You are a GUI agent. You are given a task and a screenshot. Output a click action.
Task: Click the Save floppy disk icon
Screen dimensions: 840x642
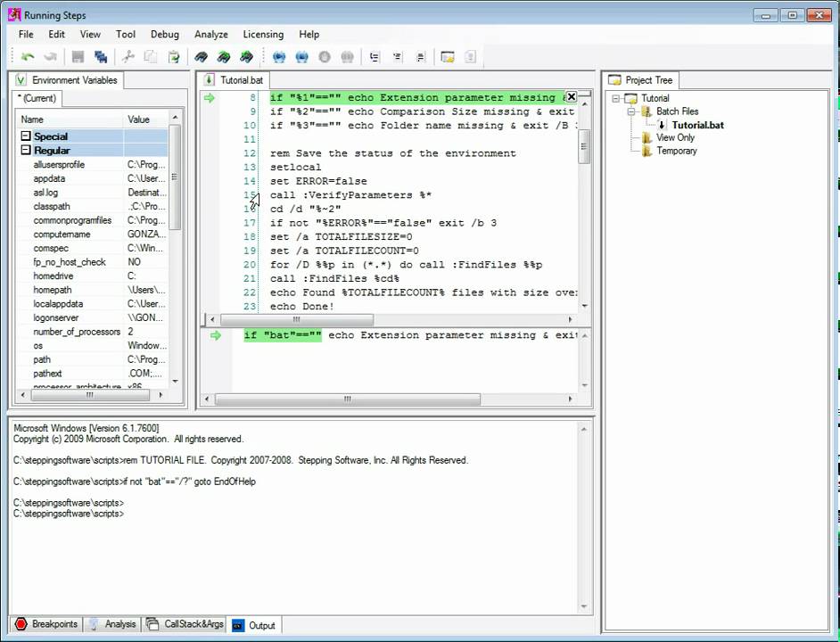pyautogui.click(x=78, y=57)
